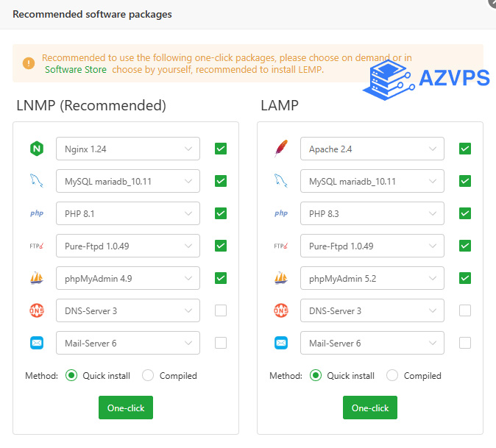Enable the LNMP Mail-Server 6 checkbox
This screenshot has width=496, height=448.
pyautogui.click(x=221, y=343)
